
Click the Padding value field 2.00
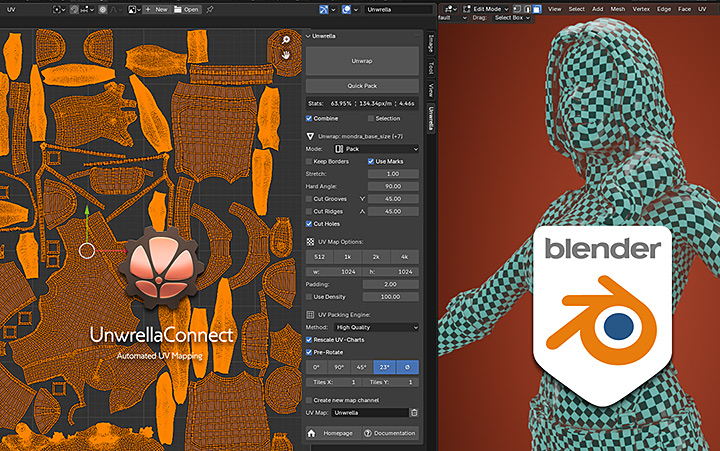pyautogui.click(x=390, y=284)
